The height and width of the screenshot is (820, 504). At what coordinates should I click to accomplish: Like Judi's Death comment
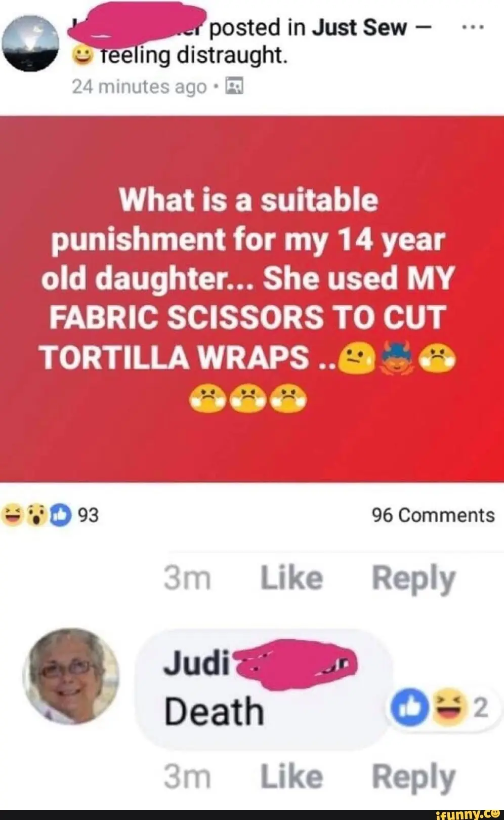coord(291,776)
